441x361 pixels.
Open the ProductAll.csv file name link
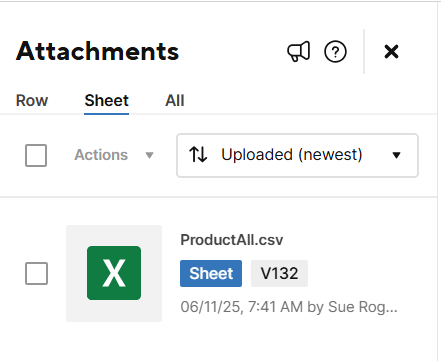[232, 240]
